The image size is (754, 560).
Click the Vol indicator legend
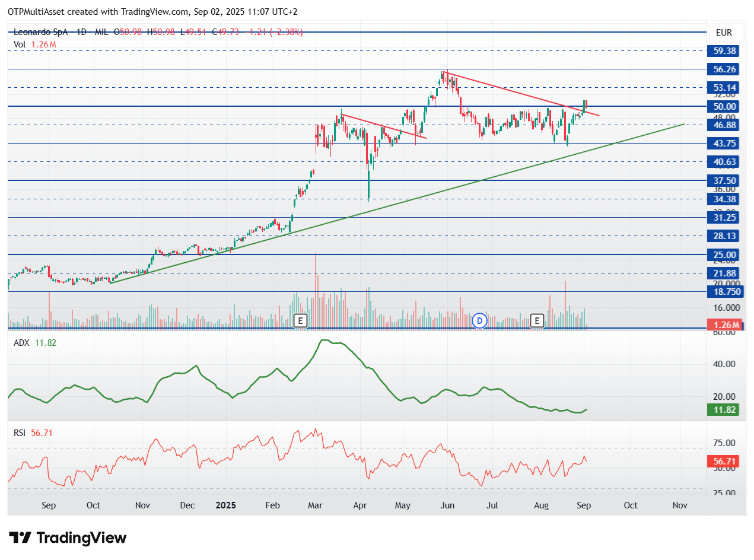(x=35, y=44)
